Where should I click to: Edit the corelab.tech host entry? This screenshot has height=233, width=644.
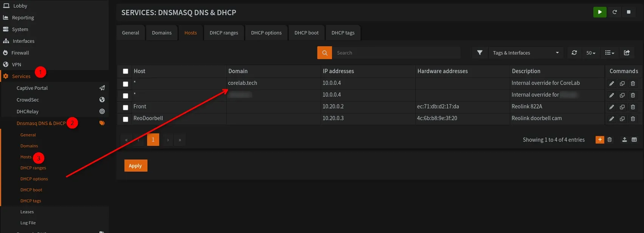coord(611,84)
